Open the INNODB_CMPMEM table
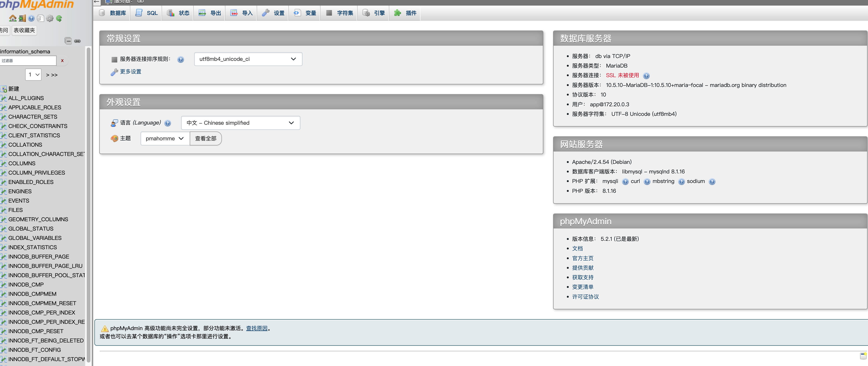This screenshot has width=868, height=366. 32,294
